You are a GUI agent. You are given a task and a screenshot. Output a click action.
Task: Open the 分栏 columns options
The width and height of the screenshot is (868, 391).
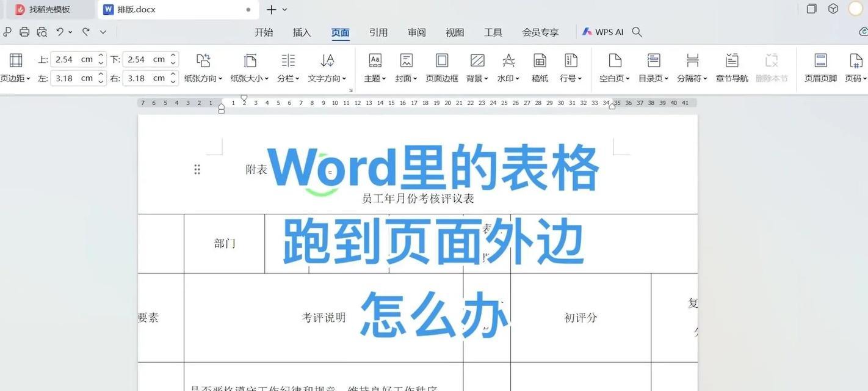coord(288,68)
